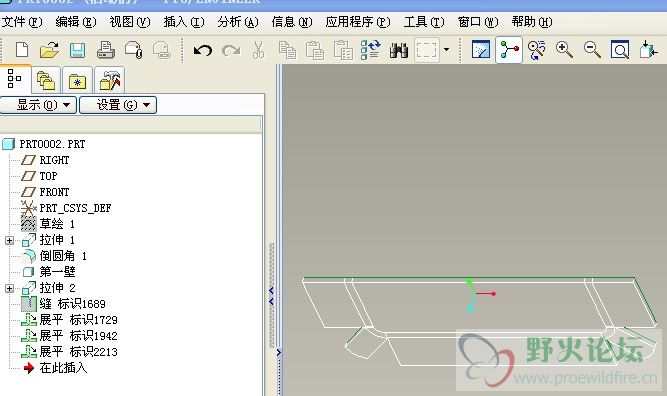Select PRT_CSYS_DEF coordinate system
The image size is (667, 396).
coord(75,208)
